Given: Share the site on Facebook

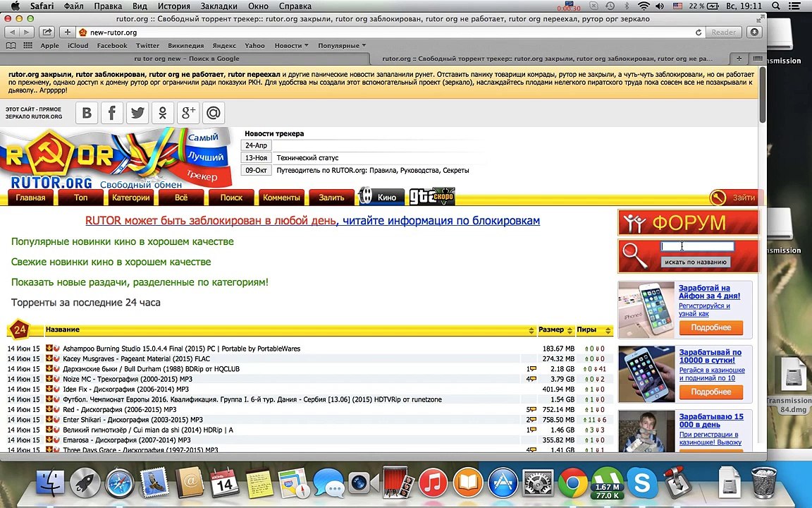Looking at the screenshot, I should (x=112, y=112).
